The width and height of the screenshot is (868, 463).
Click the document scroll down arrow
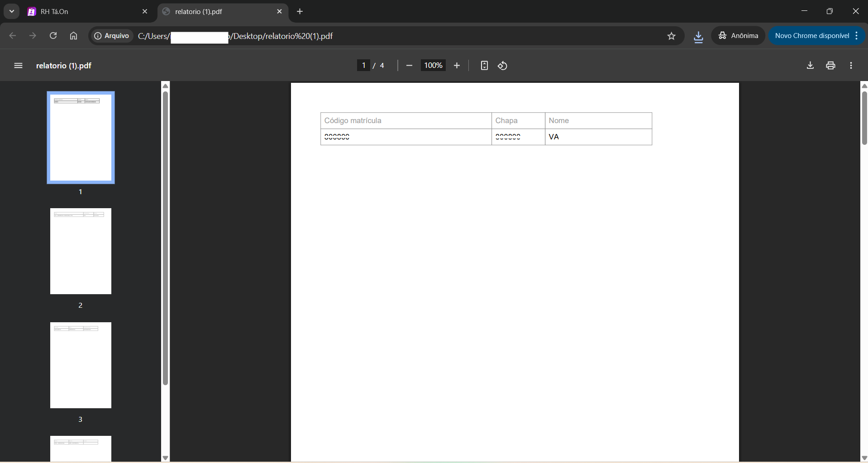tap(864, 458)
